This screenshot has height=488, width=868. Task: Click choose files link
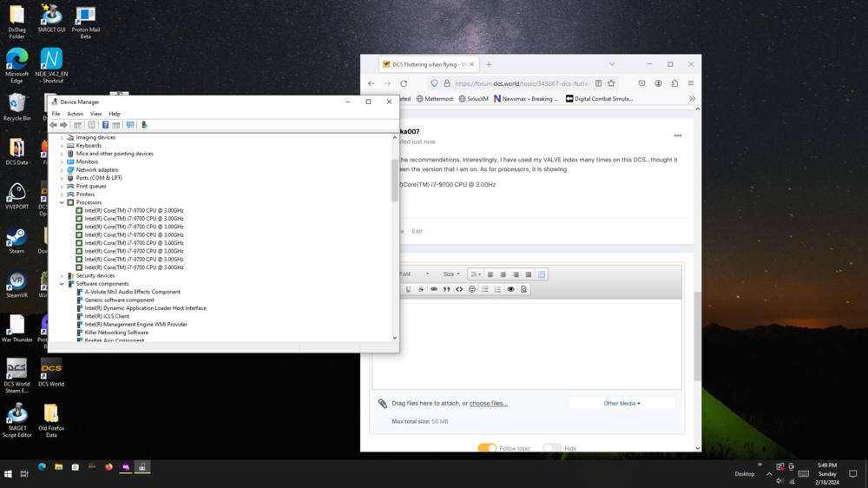(488, 403)
